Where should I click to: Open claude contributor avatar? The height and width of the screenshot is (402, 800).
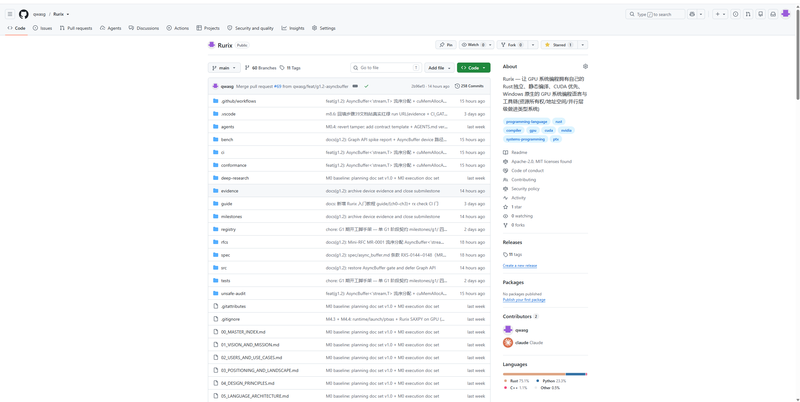(508, 343)
